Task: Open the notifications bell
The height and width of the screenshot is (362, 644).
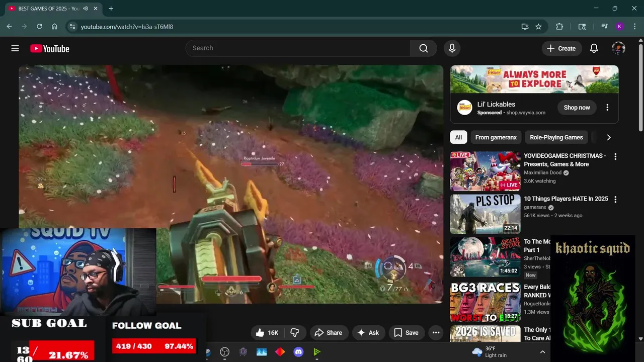Action: click(x=594, y=48)
